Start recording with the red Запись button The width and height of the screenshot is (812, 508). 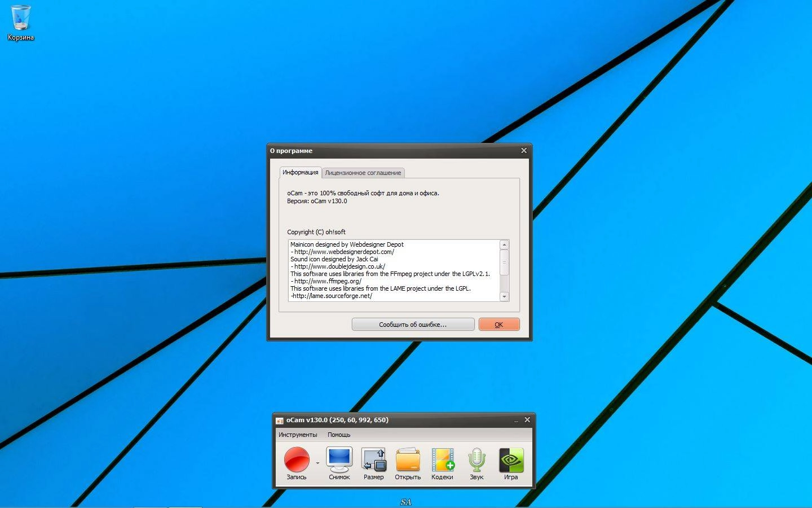297,463
